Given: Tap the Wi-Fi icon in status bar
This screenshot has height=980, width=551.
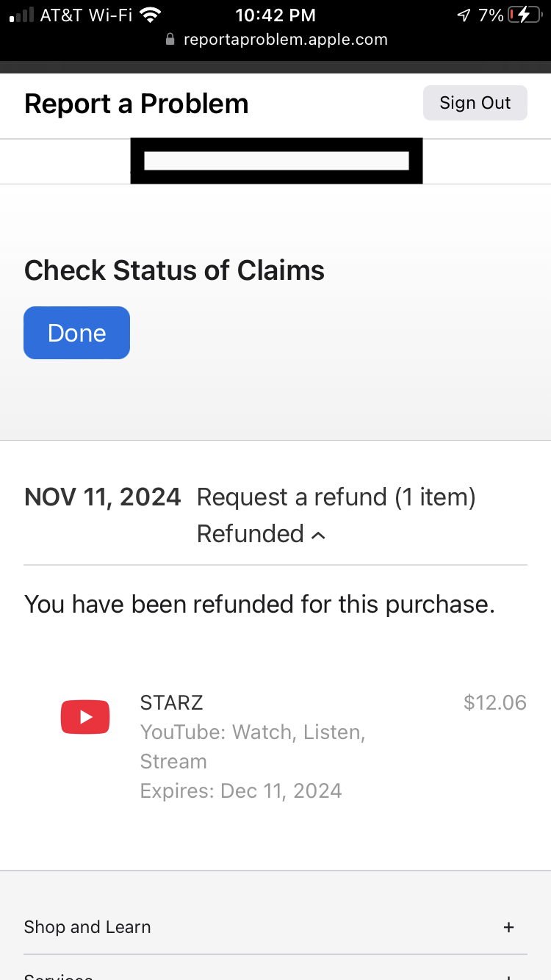Looking at the screenshot, I should coord(151,15).
